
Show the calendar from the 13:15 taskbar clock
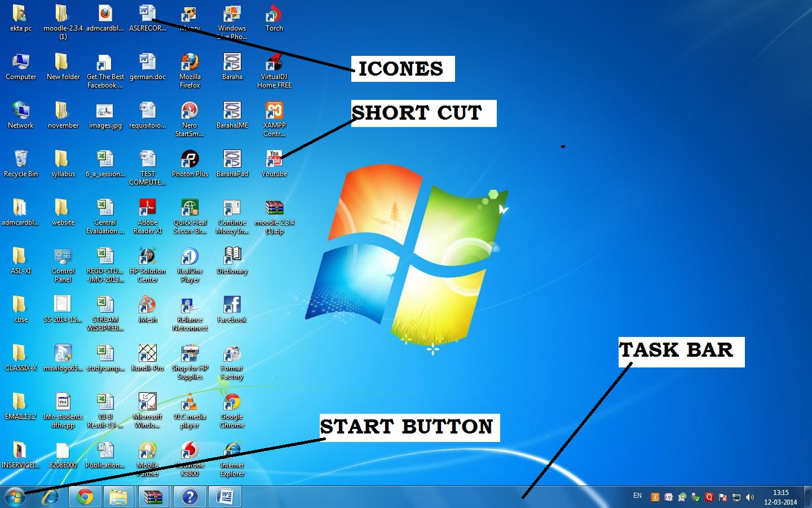(780, 497)
